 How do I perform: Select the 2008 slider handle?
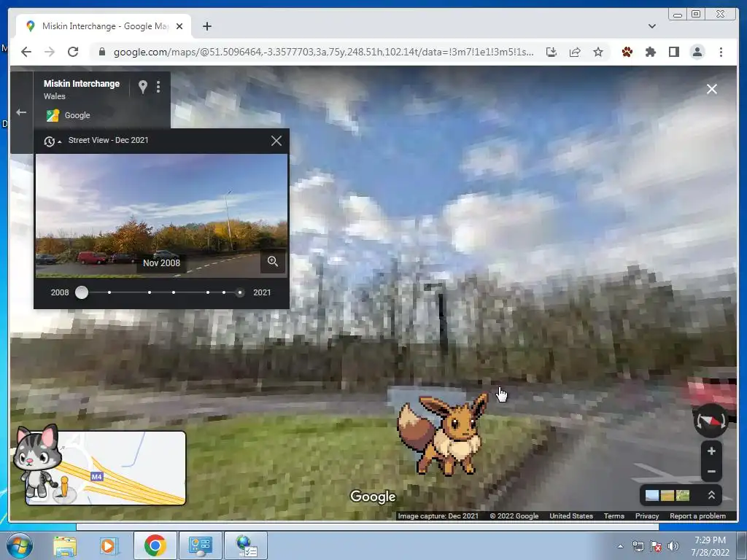tap(82, 292)
